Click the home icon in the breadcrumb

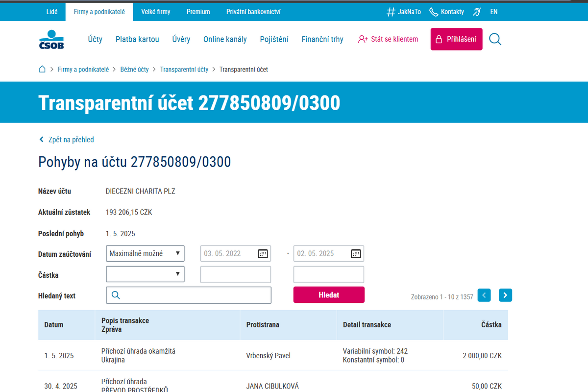point(42,69)
